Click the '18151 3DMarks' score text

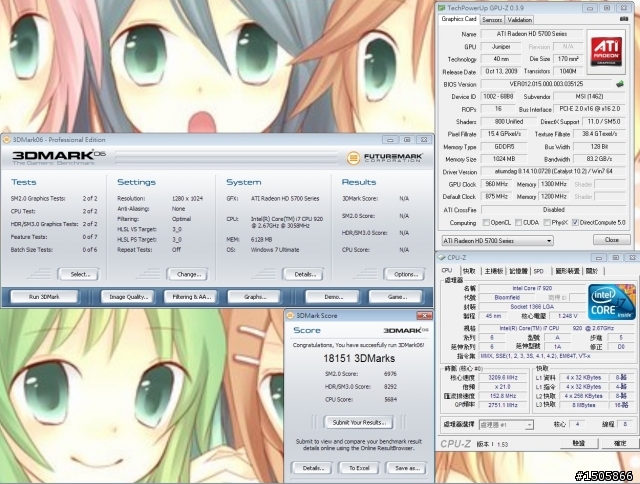click(x=359, y=358)
